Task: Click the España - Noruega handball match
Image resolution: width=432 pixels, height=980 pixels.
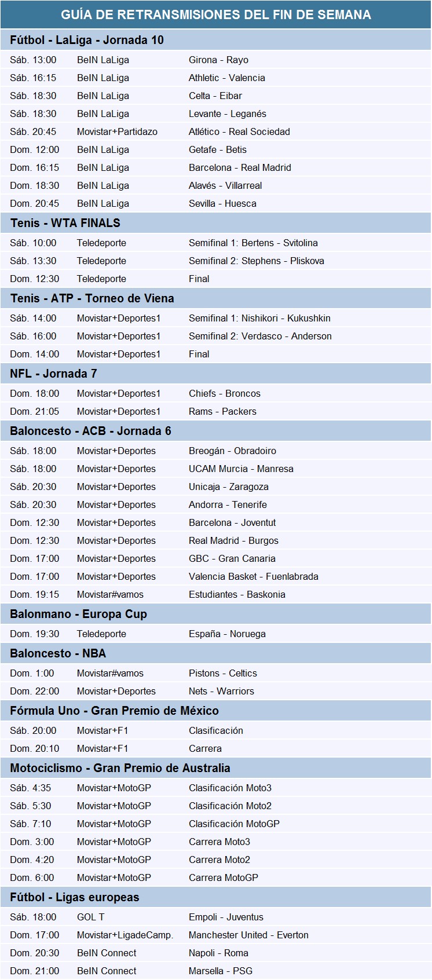Action: (227, 634)
